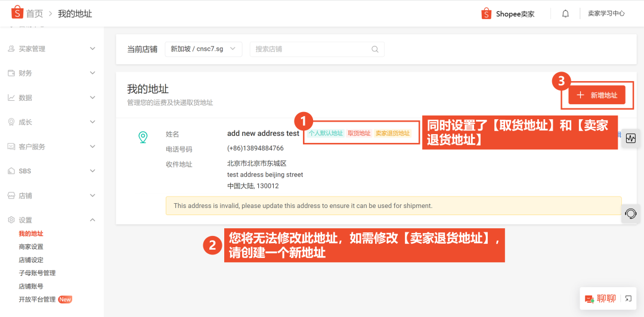Open the headset customer support widget
The width and height of the screenshot is (644, 317).
630,213
